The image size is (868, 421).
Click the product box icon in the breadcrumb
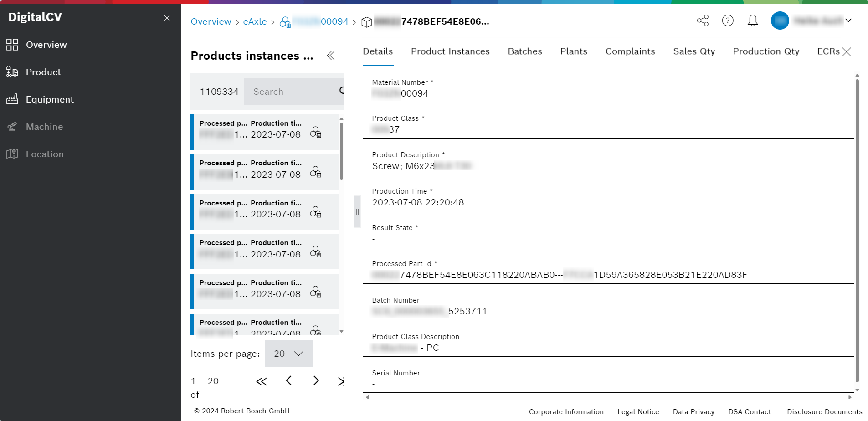[x=367, y=21]
